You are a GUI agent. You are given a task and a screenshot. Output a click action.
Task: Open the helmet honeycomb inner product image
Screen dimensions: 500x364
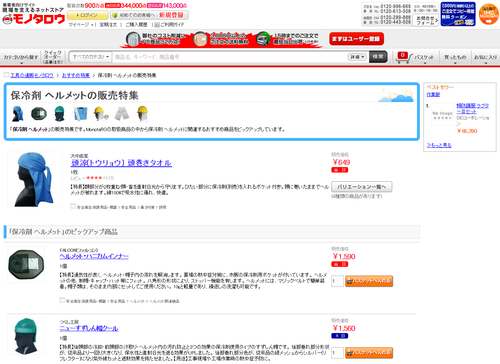26,265
